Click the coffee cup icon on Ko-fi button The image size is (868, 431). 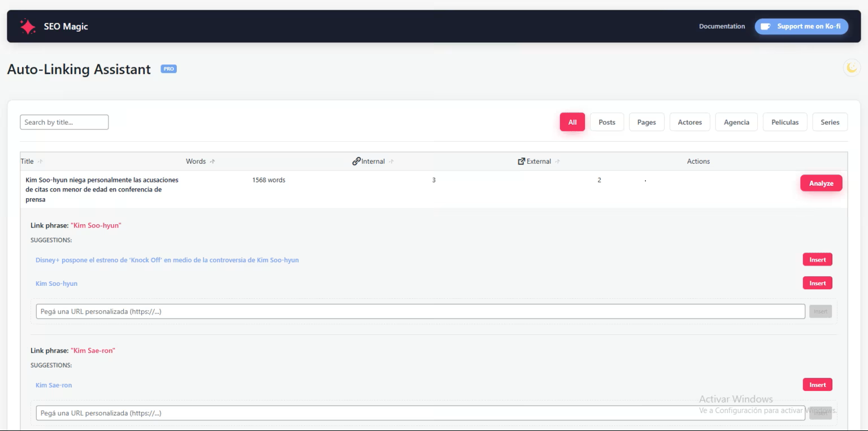(767, 26)
